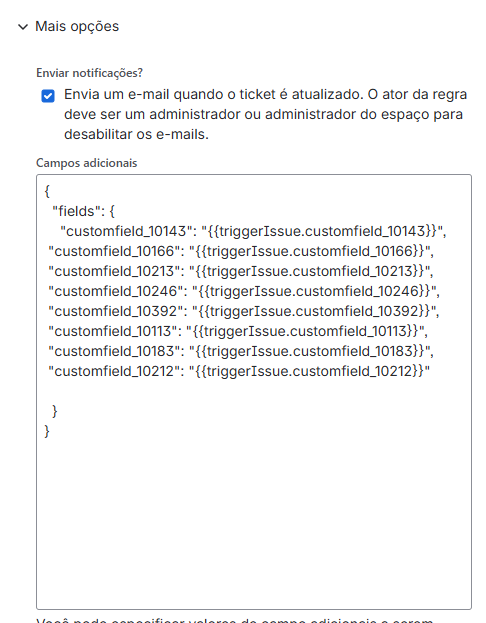Click the Mais opções heading text

[x=77, y=27]
